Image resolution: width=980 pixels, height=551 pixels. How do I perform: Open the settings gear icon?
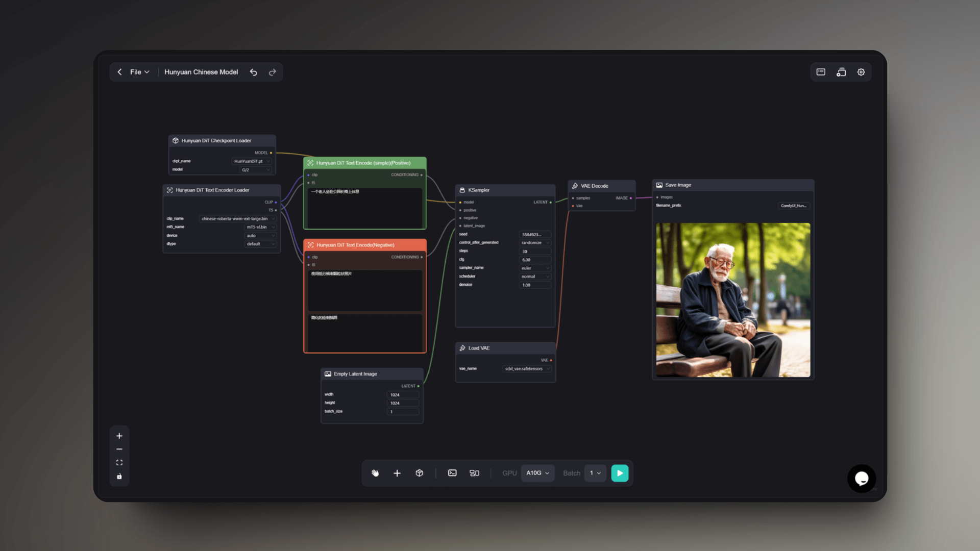pos(861,72)
